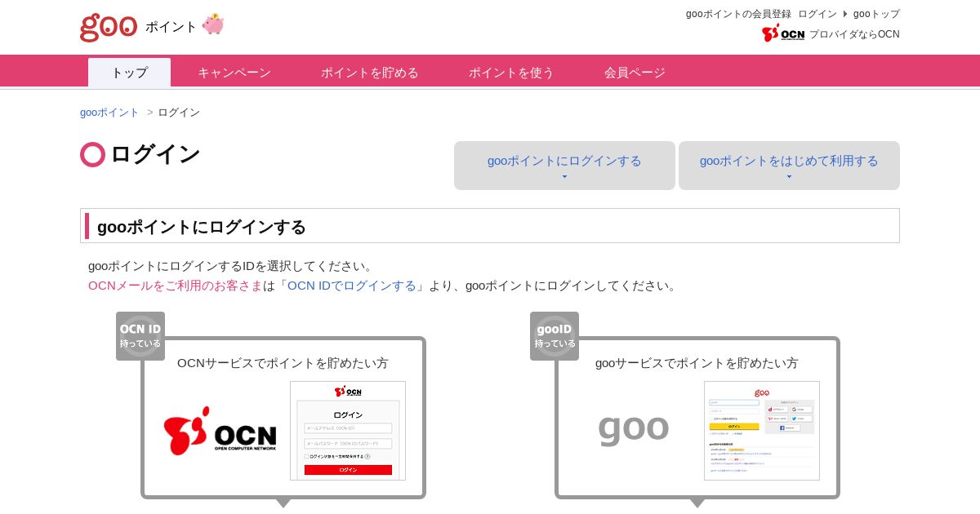The height and width of the screenshot is (514, 980).
Task: Switch to the トップ tab
Action: pos(129,73)
